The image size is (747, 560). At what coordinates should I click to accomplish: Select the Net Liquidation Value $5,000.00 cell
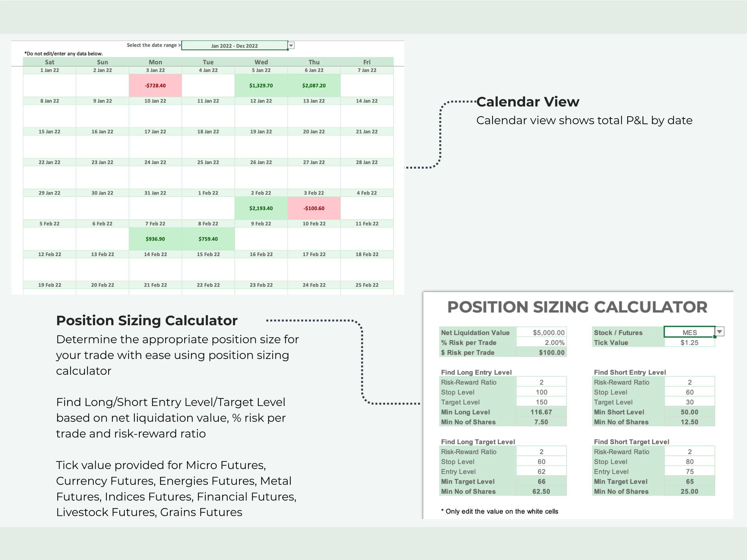[x=541, y=333]
